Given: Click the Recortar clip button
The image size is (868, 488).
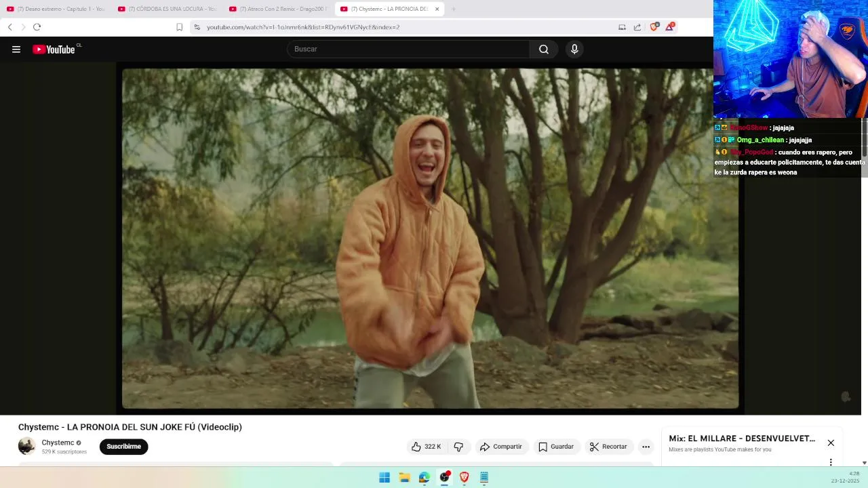Looking at the screenshot, I should [x=608, y=447].
